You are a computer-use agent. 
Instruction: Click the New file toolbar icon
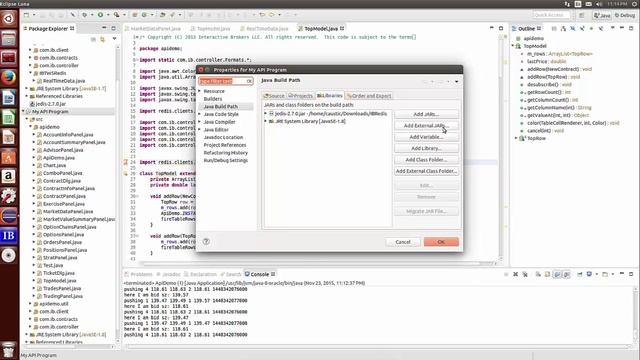(27, 15)
